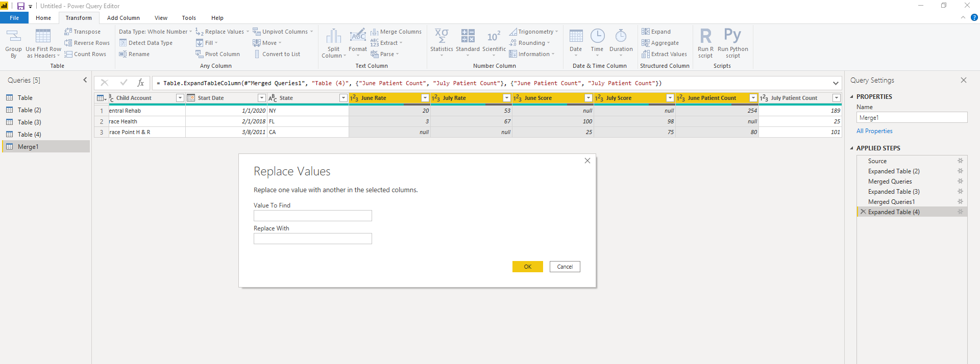980x364 pixels.
Task: Open the Data Type dropdown
Action: (x=156, y=32)
